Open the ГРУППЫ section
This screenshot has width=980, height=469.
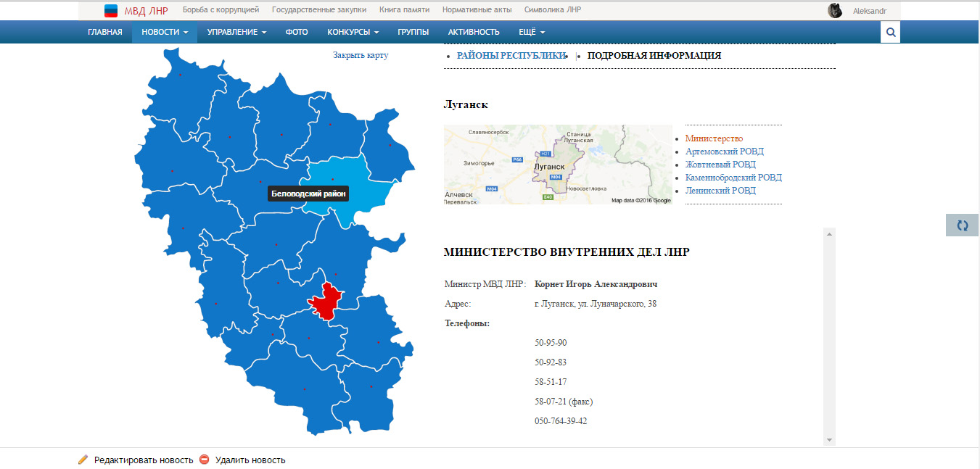[413, 32]
